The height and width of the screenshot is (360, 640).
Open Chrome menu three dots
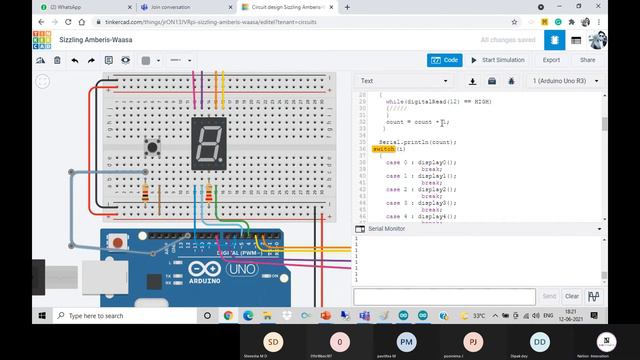pos(599,22)
